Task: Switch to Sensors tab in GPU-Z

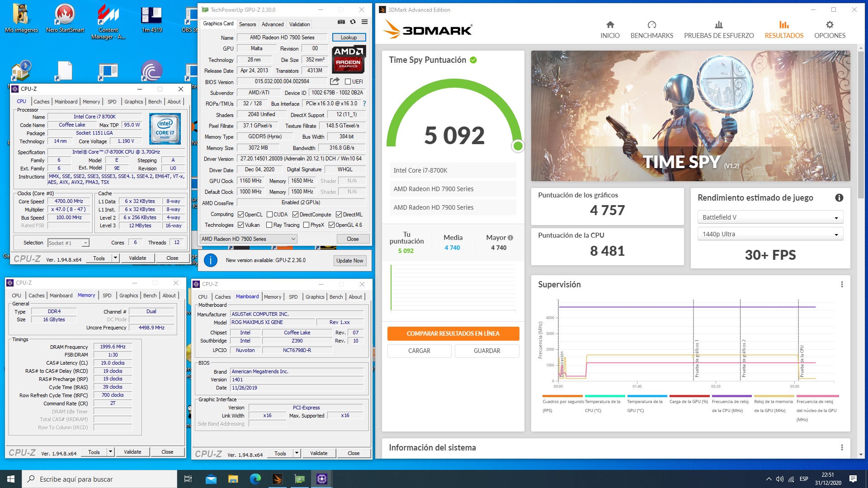Action: (x=247, y=24)
